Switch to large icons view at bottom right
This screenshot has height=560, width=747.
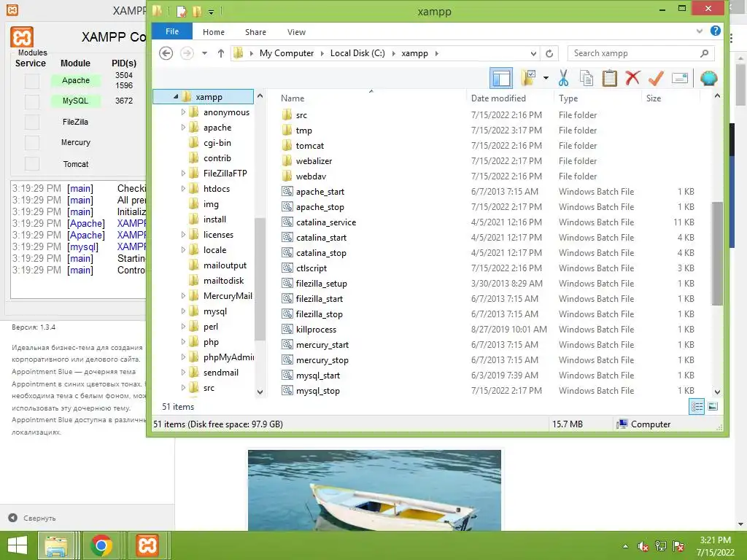point(713,407)
